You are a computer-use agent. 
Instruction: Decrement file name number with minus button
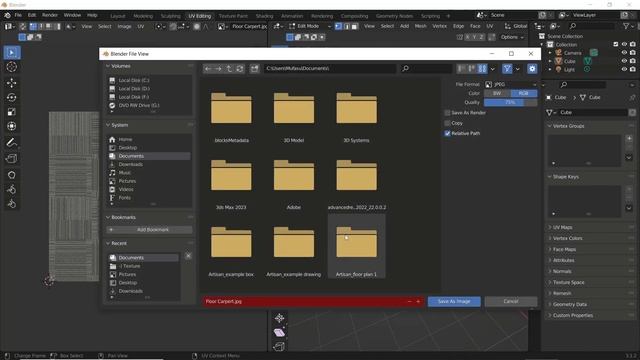click(409, 302)
